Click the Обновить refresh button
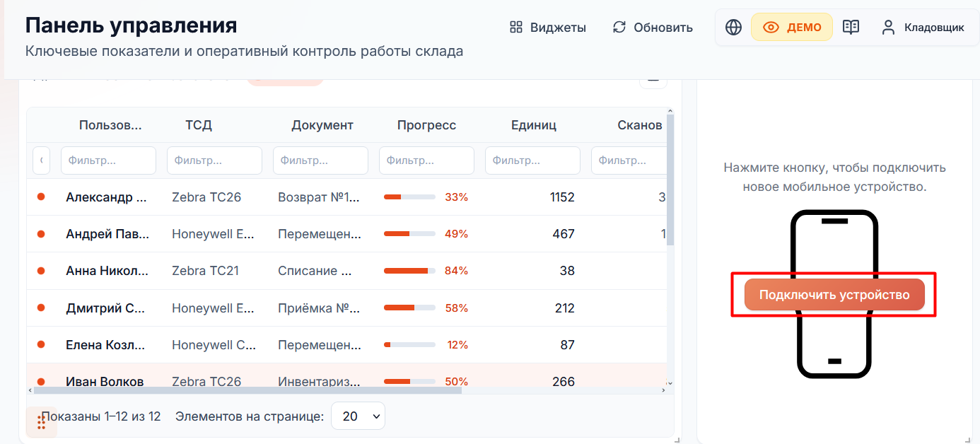The image size is (980, 444). point(653,28)
